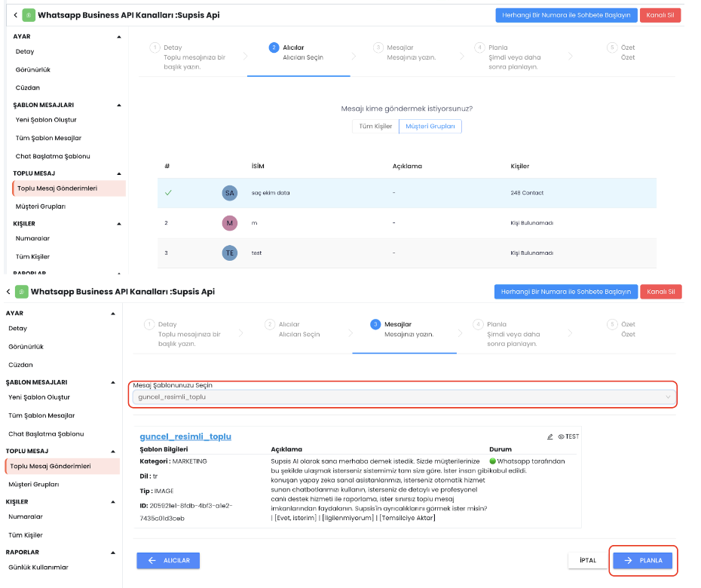Open Görünürlük in sidebar on Alıcılar screen
The width and height of the screenshot is (701, 588).
coord(33,70)
